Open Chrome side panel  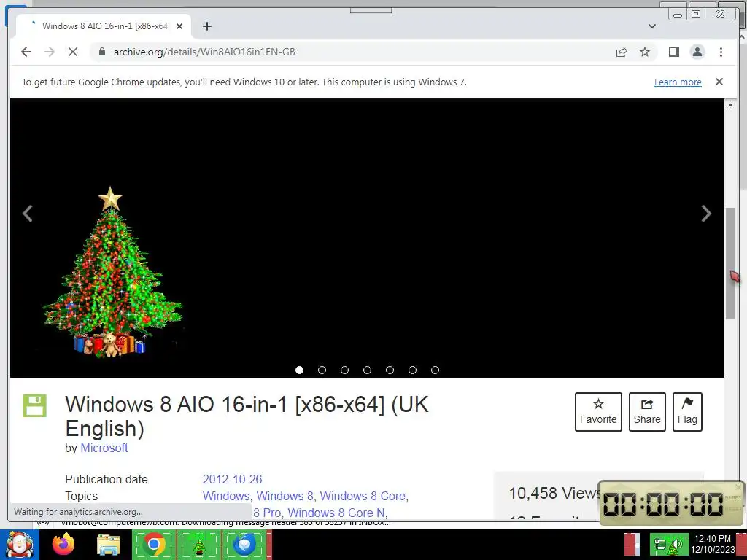click(673, 52)
